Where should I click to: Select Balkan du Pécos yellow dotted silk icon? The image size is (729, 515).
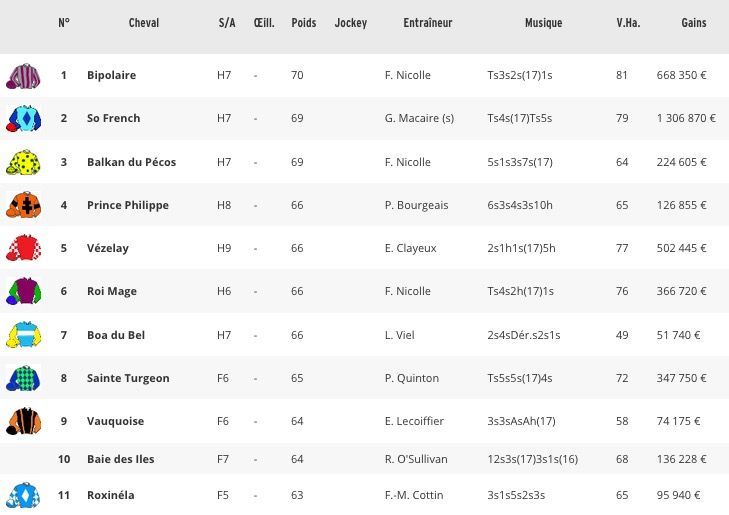coord(23,163)
